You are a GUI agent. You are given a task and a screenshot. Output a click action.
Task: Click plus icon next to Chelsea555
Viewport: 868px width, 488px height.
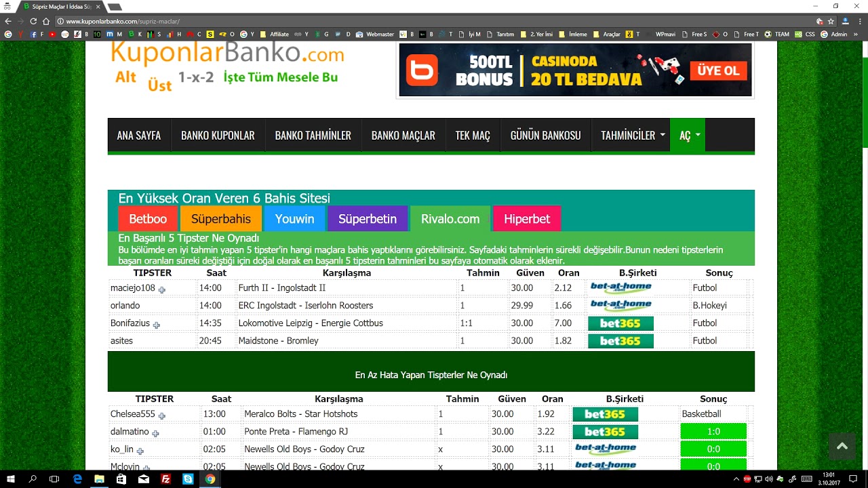coord(161,415)
